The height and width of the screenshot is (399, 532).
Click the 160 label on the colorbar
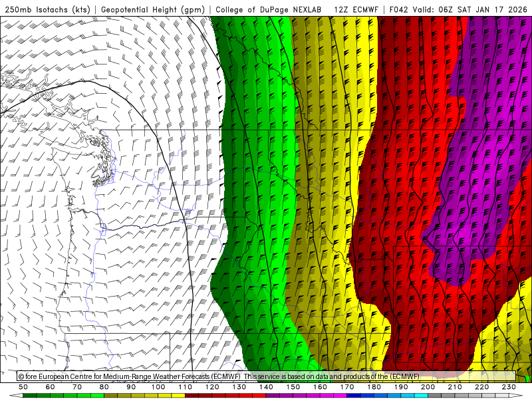point(320,387)
